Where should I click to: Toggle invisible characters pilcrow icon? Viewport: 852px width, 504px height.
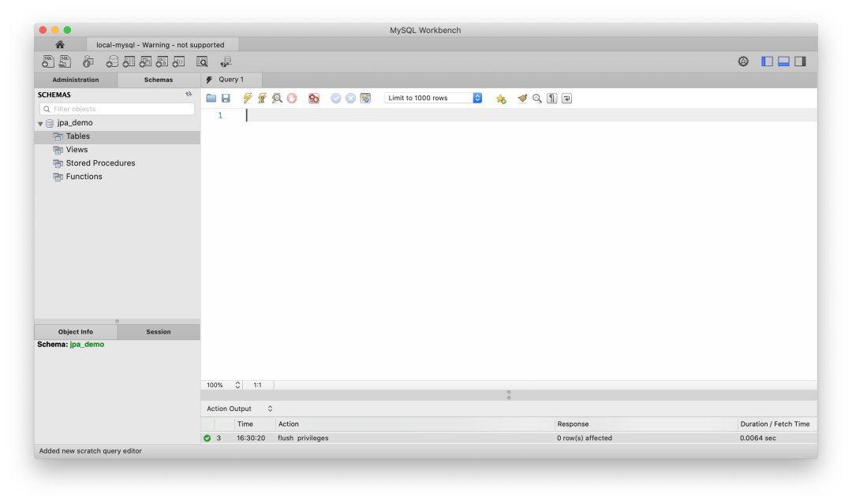551,98
